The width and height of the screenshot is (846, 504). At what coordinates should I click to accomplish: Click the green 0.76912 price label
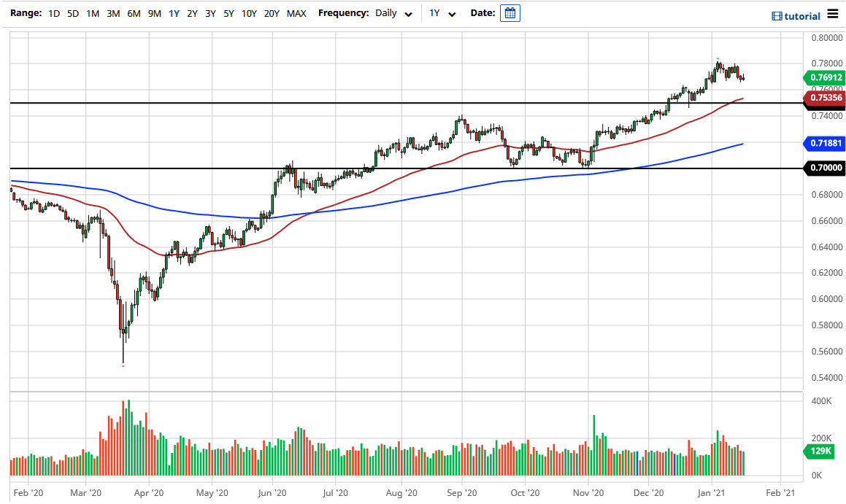(826, 77)
